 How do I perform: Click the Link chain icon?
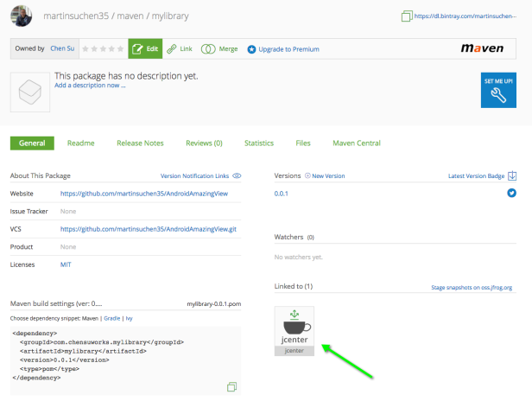[172, 49]
